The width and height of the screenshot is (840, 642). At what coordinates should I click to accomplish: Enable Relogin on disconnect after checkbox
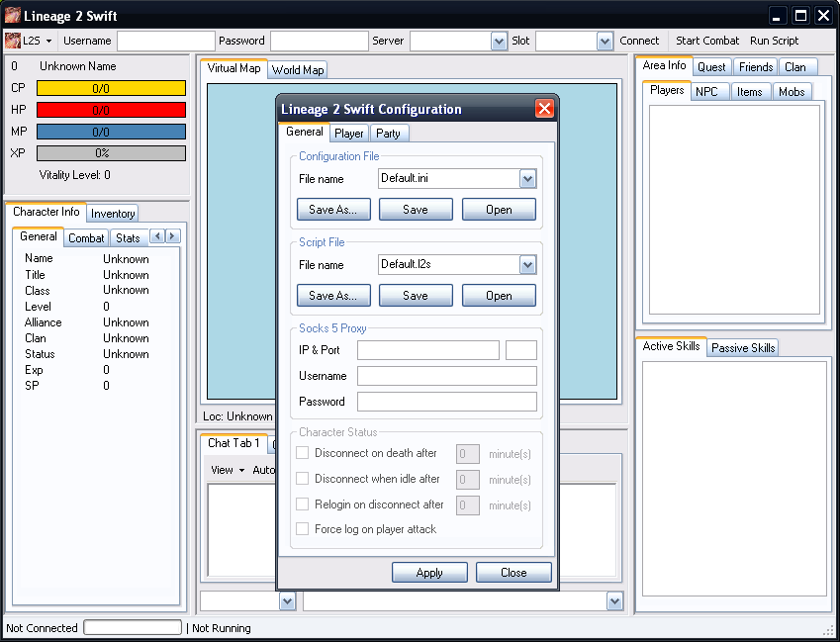pos(303,504)
